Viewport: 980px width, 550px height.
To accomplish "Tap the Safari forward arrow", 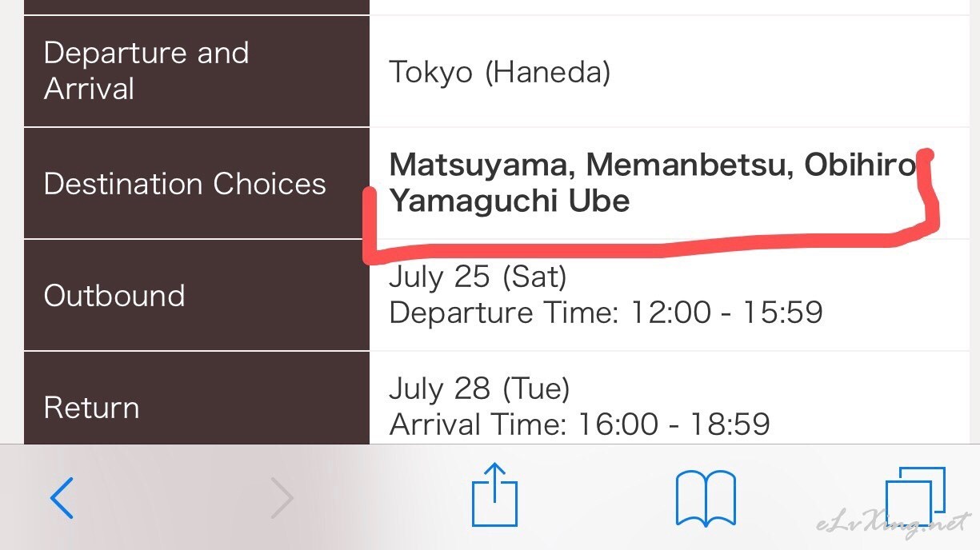I will 282,497.
